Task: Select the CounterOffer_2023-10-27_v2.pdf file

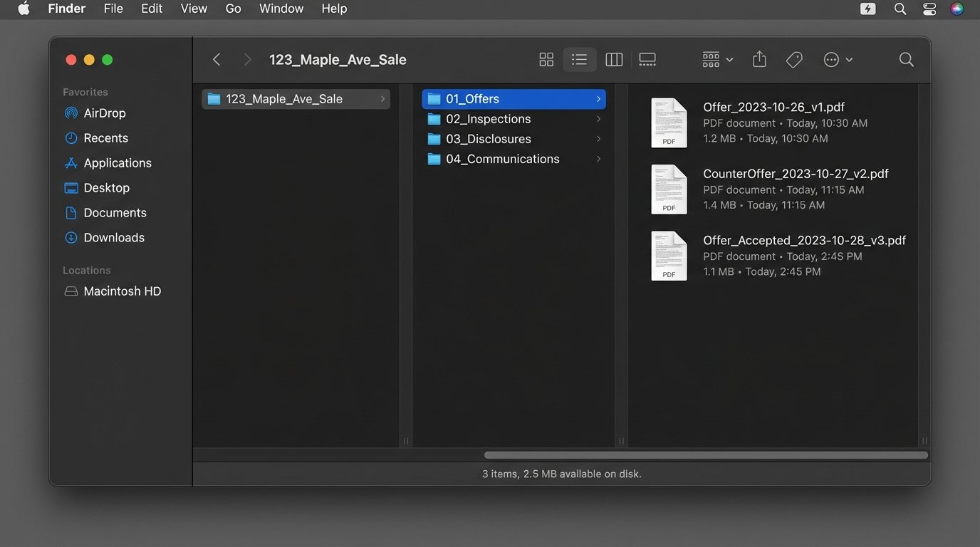Action: (x=795, y=174)
